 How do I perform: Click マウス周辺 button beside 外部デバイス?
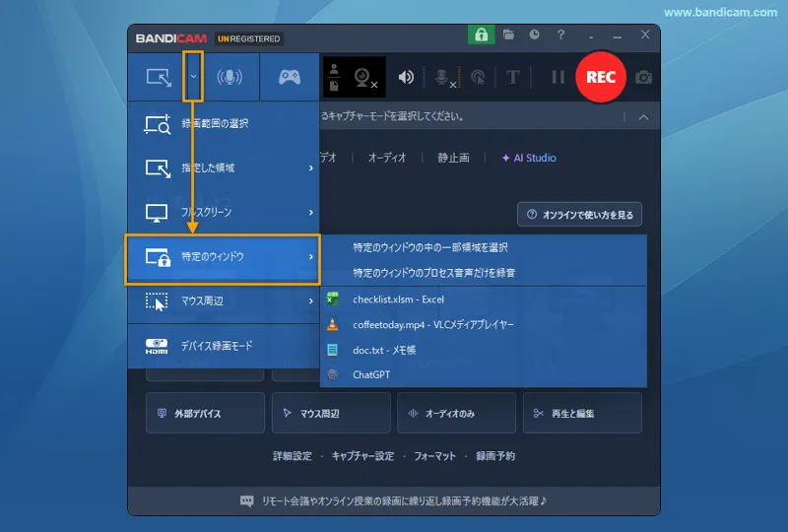click(331, 414)
